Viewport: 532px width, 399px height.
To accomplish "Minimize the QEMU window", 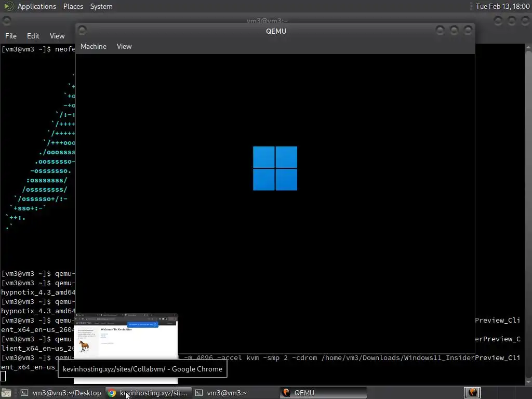I will [440, 31].
